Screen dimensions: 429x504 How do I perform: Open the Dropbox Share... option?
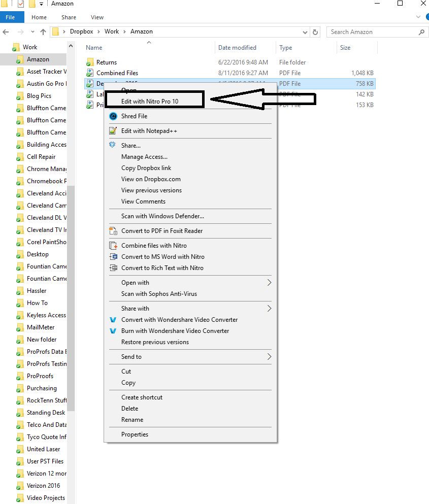point(131,146)
